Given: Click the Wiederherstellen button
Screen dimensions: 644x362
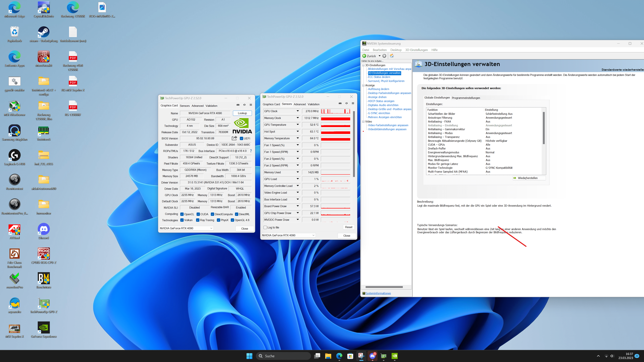Looking at the screenshot, I should (x=529, y=178).
